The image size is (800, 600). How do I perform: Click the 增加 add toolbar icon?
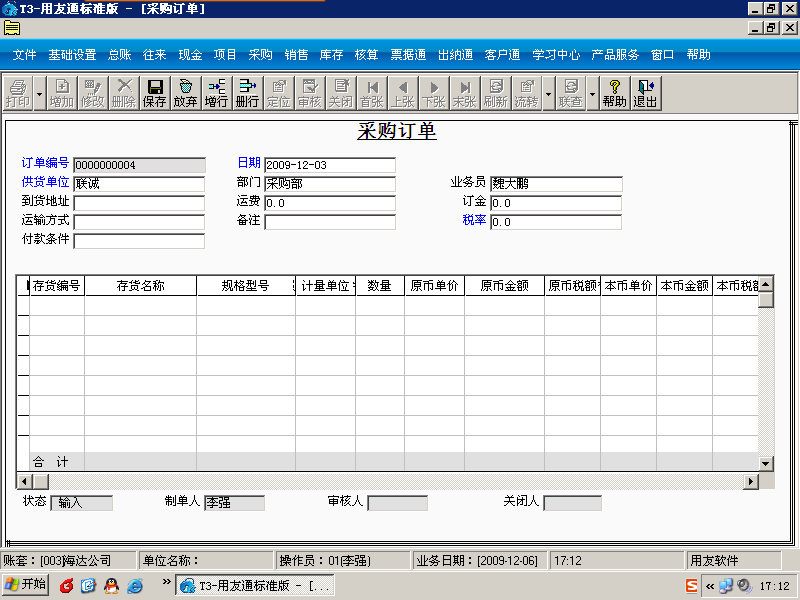click(x=62, y=93)
